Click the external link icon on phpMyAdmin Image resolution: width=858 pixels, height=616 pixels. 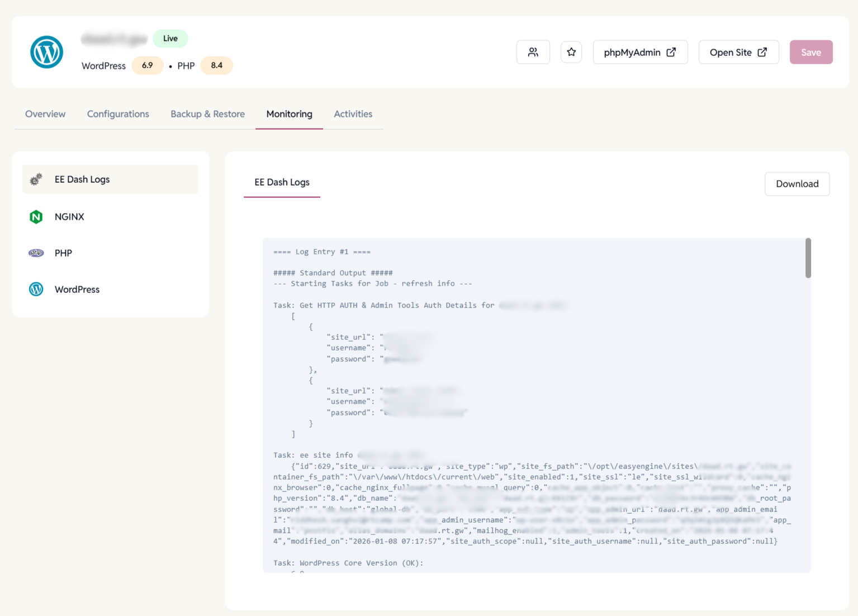(x=671, y=51)
